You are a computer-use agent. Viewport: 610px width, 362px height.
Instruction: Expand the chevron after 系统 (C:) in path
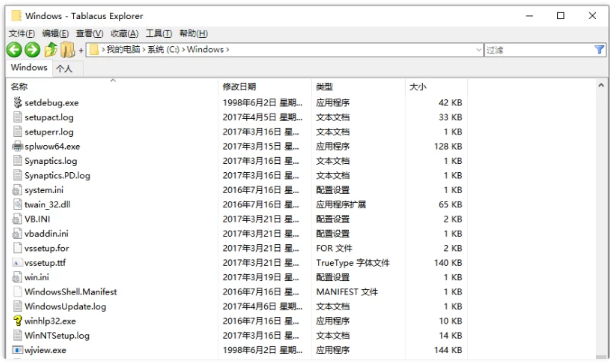coord(183,50)
